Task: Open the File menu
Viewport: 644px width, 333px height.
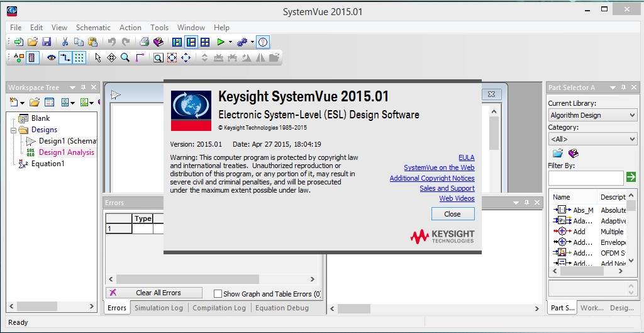Action: click(x=16, y=28)
